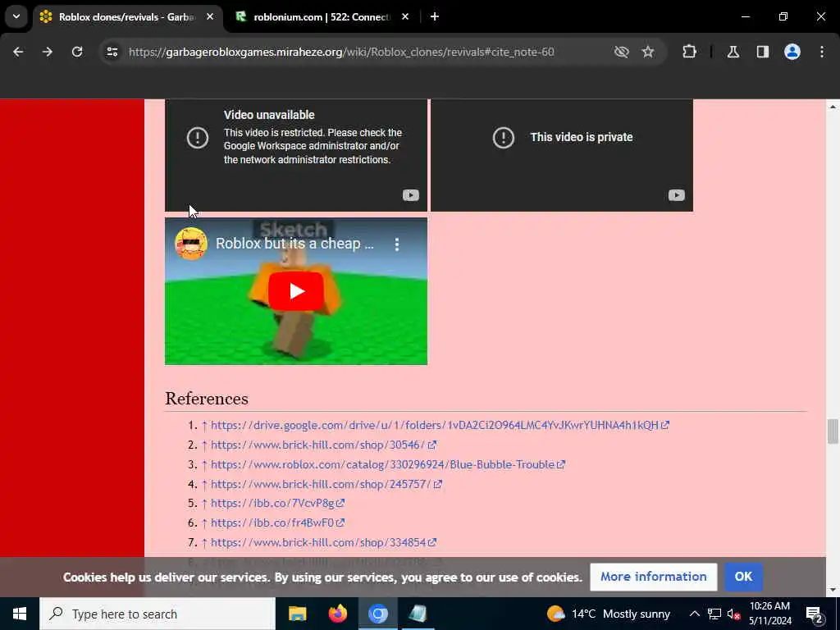
Task: Jump up from reference 7 arrow
Action: [x=204, y=543]
